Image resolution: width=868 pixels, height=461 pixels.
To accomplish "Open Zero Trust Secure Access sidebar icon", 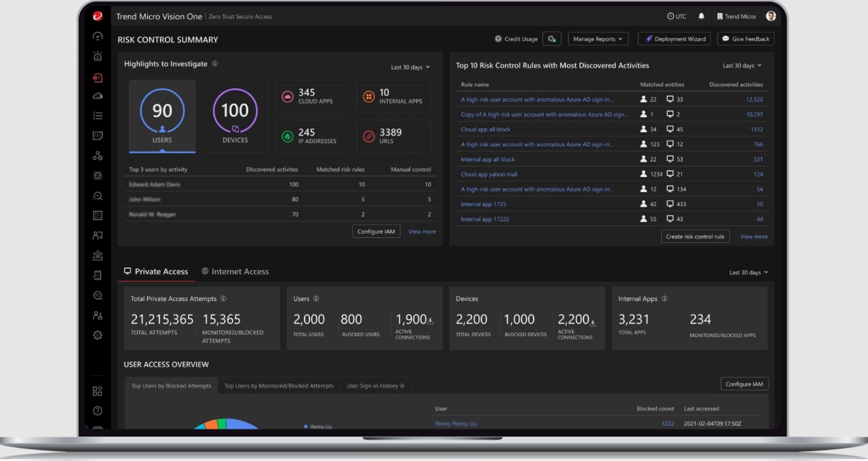I will pos(98,78).
